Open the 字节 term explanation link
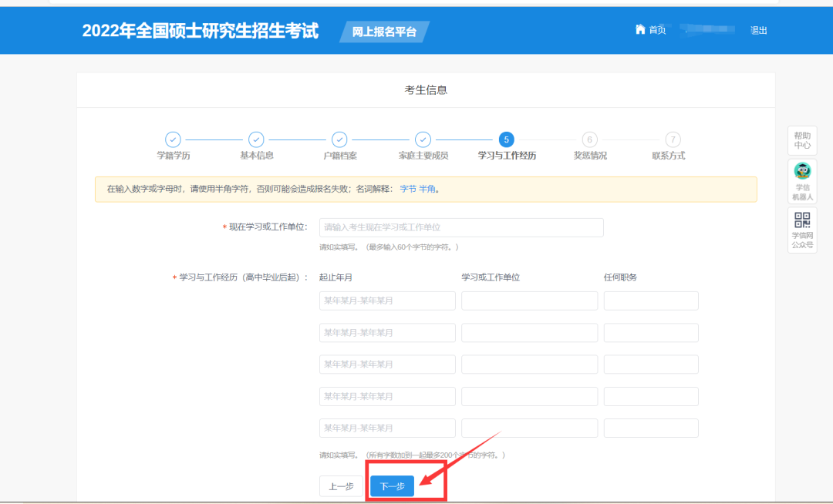This screenshot has height=504, width=833. tap(407, 189)
